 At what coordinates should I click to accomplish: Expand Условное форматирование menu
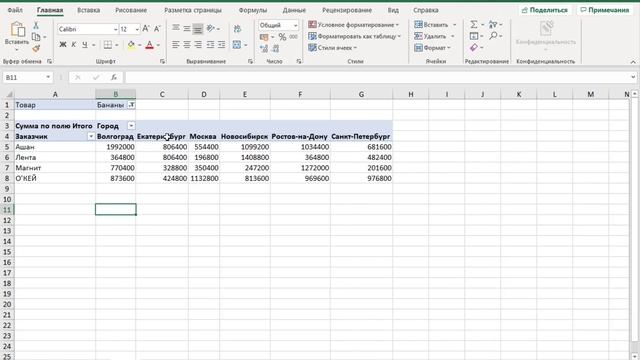point(353,25)
